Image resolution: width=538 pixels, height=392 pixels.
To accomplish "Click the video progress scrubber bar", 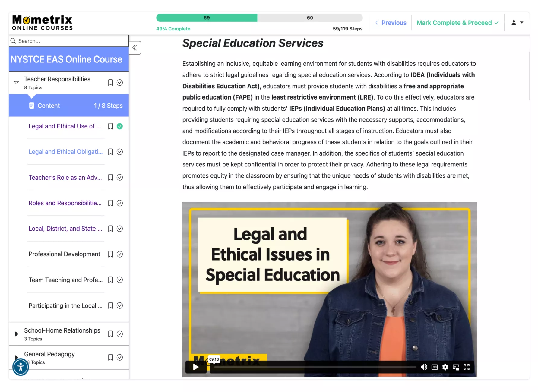I will tap(314, 367).
